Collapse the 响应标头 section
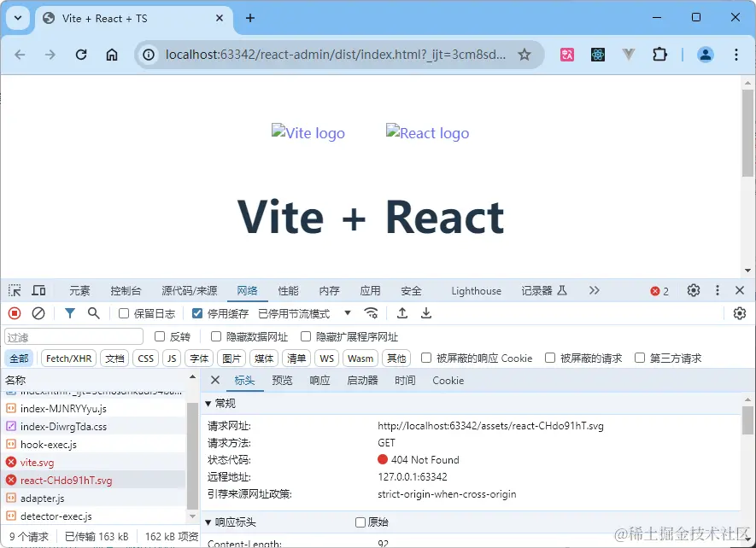The width and height of the screenshot is (756, 548). (x=208, y=522)
